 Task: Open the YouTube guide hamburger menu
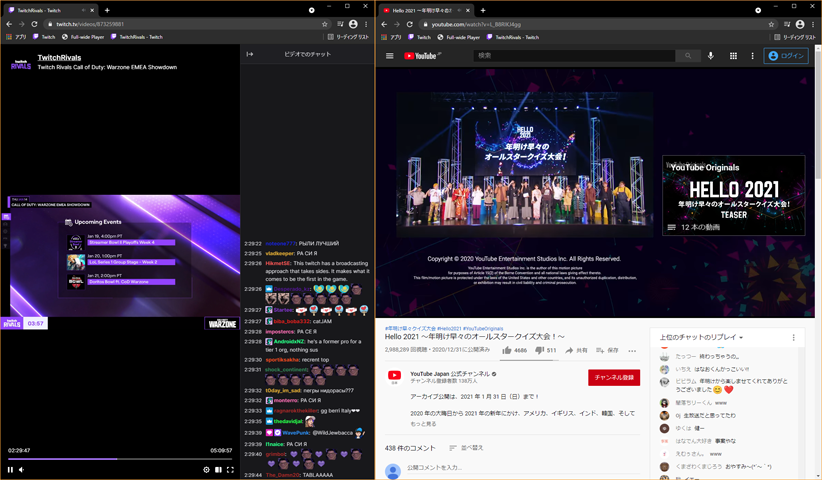coord(390,56)
